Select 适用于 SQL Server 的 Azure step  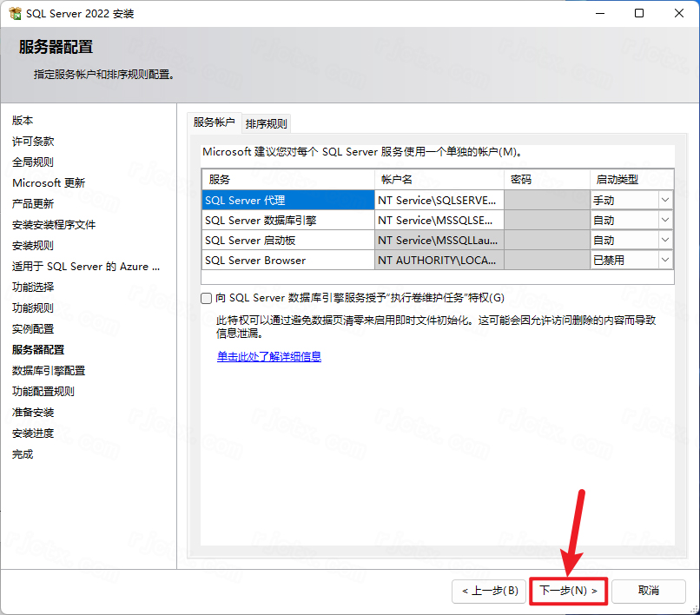tap(86, 267)
